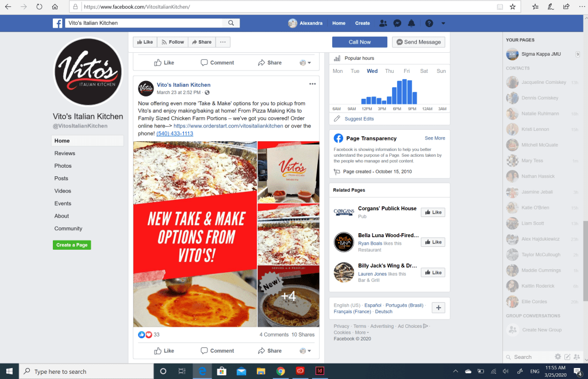Comment on the Take & Make post

217,351
